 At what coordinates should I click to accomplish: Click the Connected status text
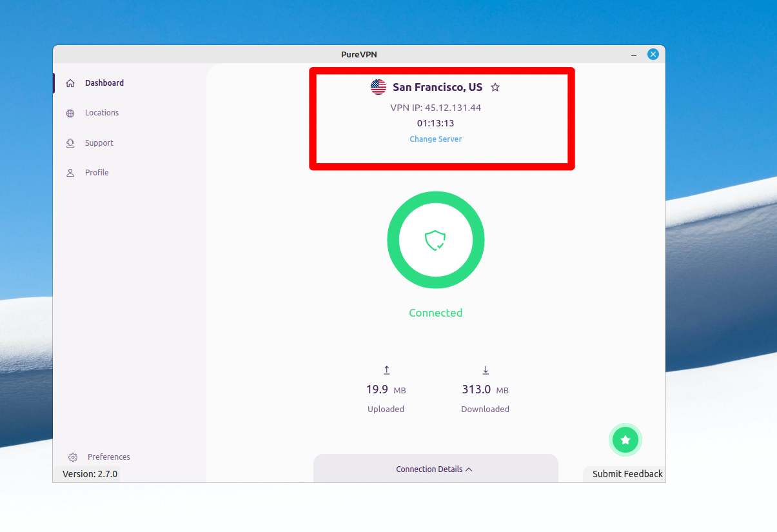coord(436,313)
